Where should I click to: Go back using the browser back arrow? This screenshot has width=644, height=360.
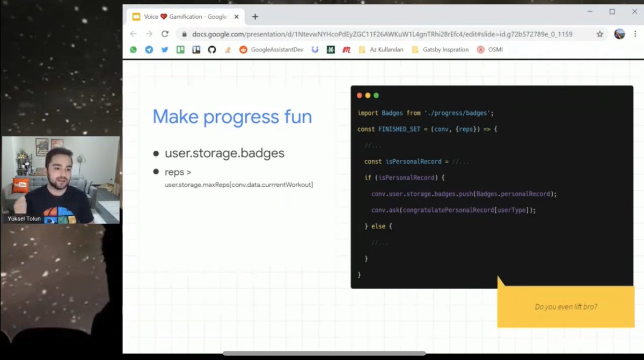tap(134, 34)
